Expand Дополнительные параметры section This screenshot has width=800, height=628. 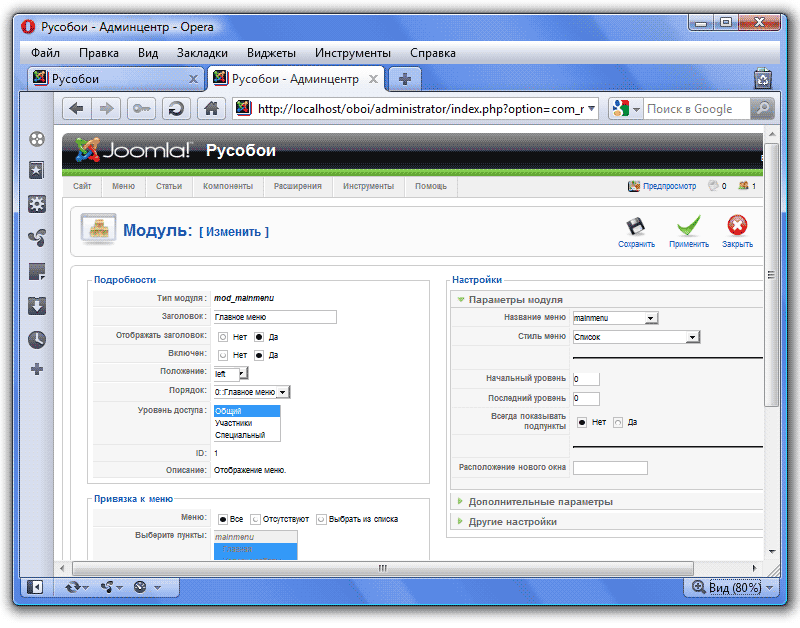tap(539, 501)
